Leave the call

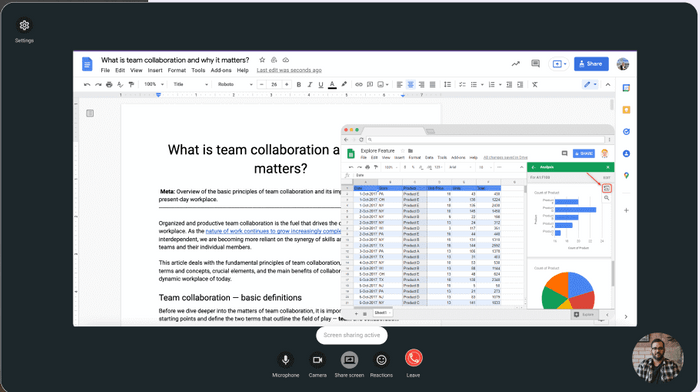click(413, 359)
